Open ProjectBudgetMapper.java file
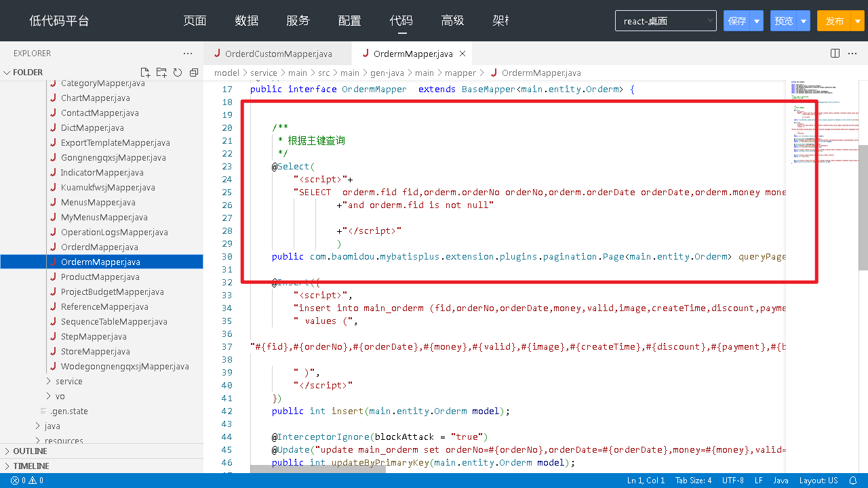Screen dimensions: 868x488 [112, 292]
